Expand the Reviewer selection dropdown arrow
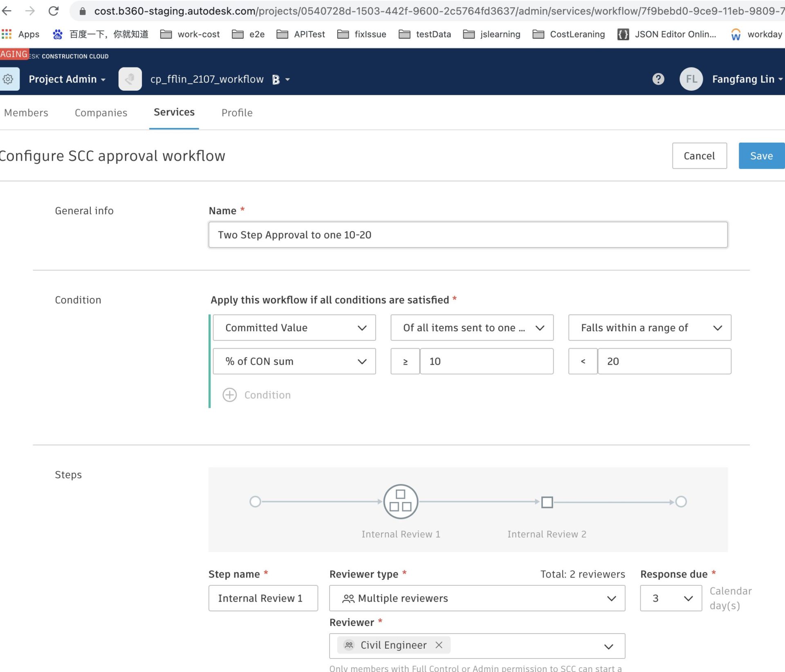Screen dimensions: 785x672 click(608, 646)
